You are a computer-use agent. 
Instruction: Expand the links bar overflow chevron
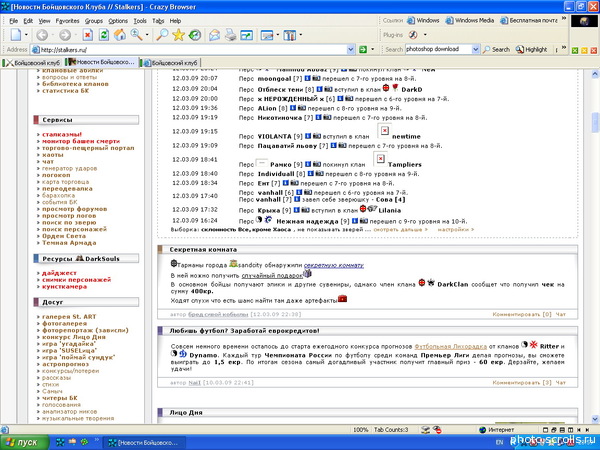pos(564,18)
